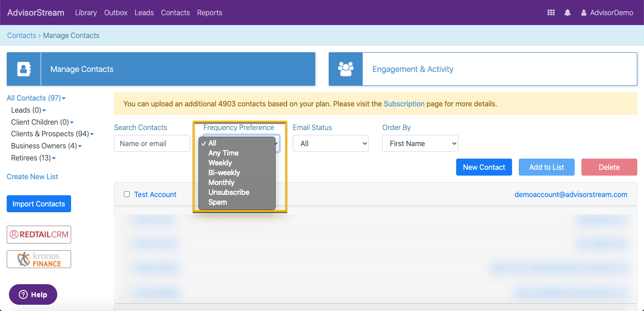Select the All Contacts (97) list
This screenshot has height=311, width=644.
point(34,98)
